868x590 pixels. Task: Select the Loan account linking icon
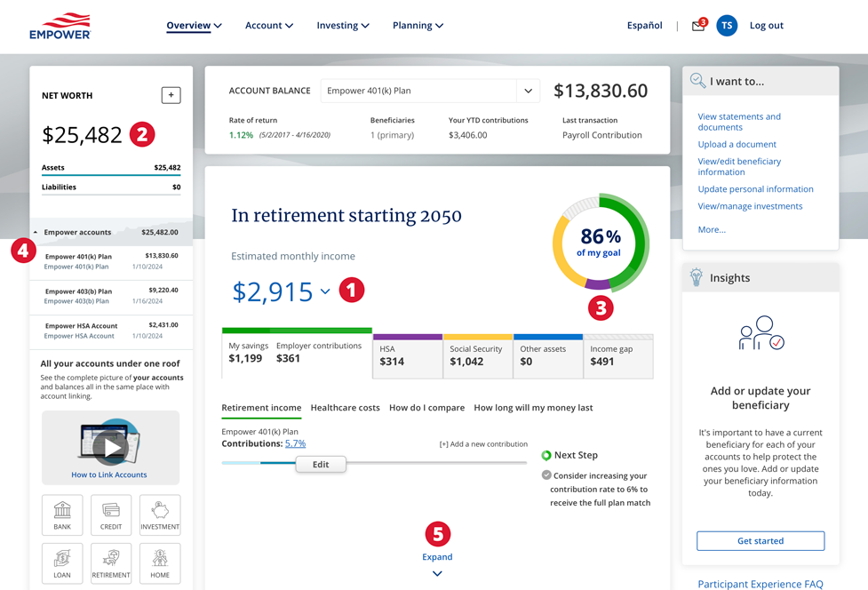tap(62, 563)
